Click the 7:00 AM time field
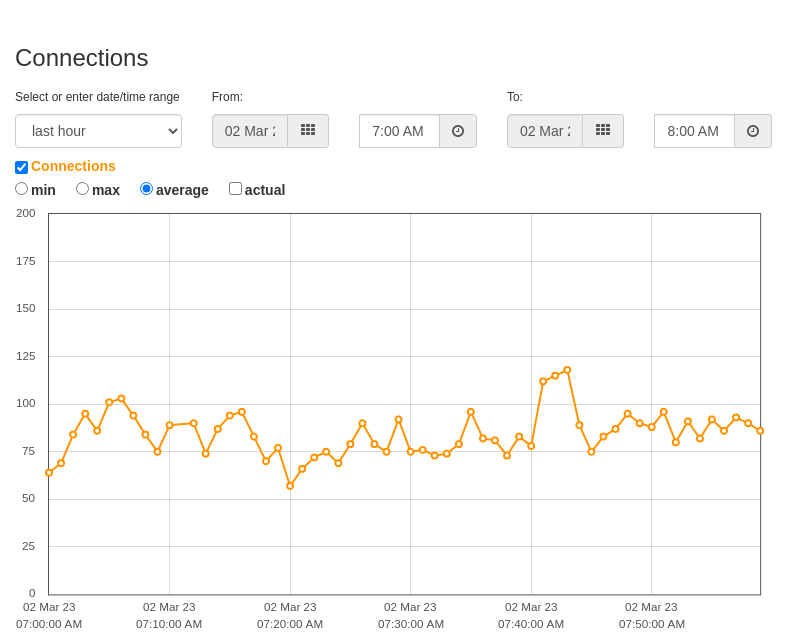The image size is (787, 634). [x=400, y=131]
